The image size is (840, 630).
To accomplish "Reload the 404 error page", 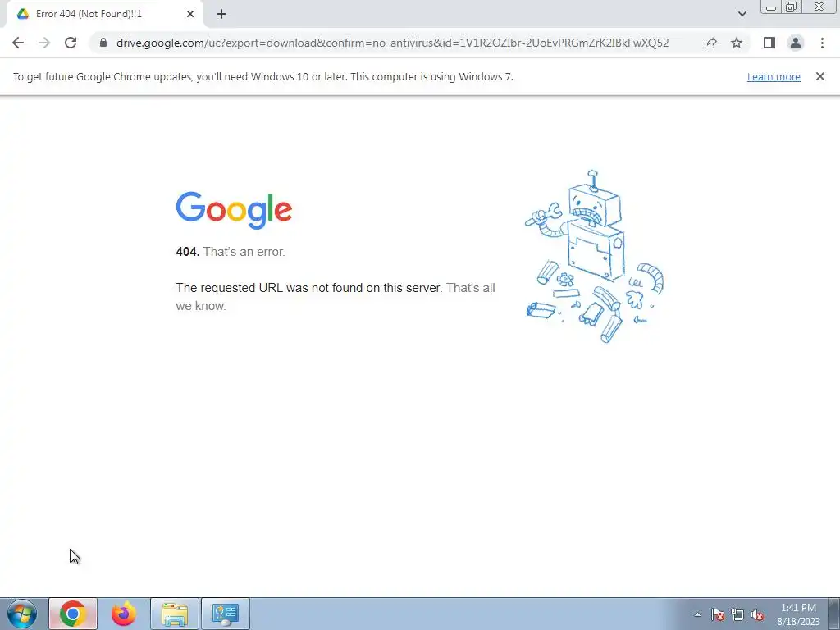I will coord(71,43).
